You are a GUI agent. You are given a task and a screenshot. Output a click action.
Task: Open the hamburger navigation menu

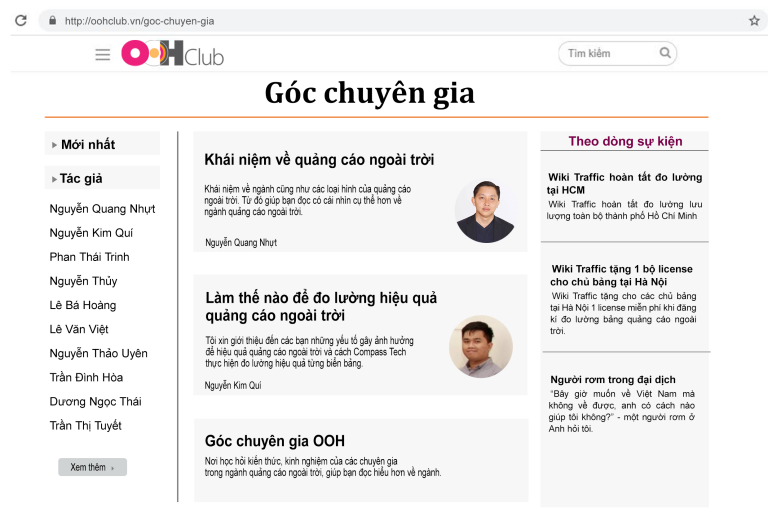103,54
